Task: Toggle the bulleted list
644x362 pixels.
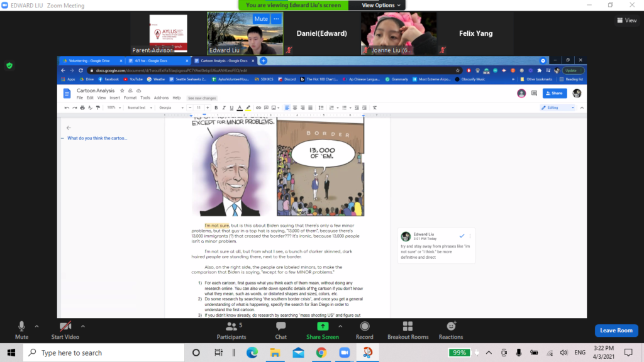Action: click(345, 107)
